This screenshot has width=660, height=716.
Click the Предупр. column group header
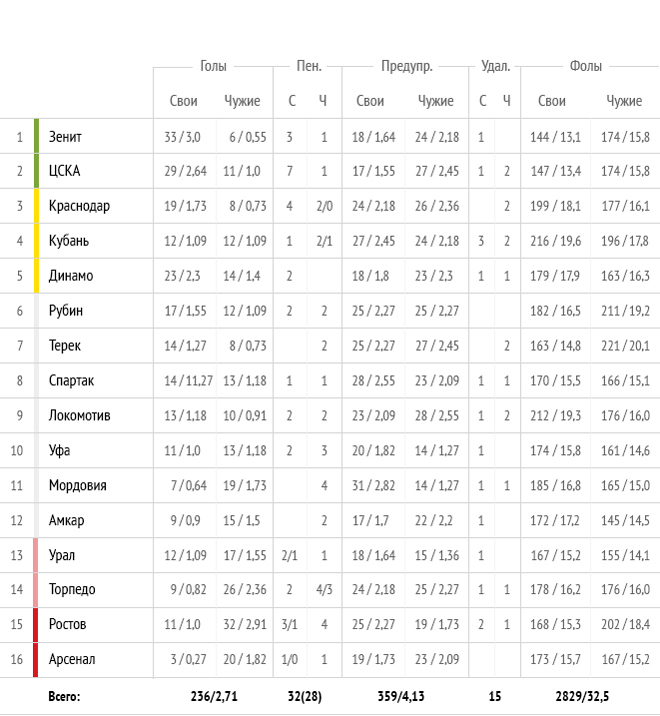point(406,66)
